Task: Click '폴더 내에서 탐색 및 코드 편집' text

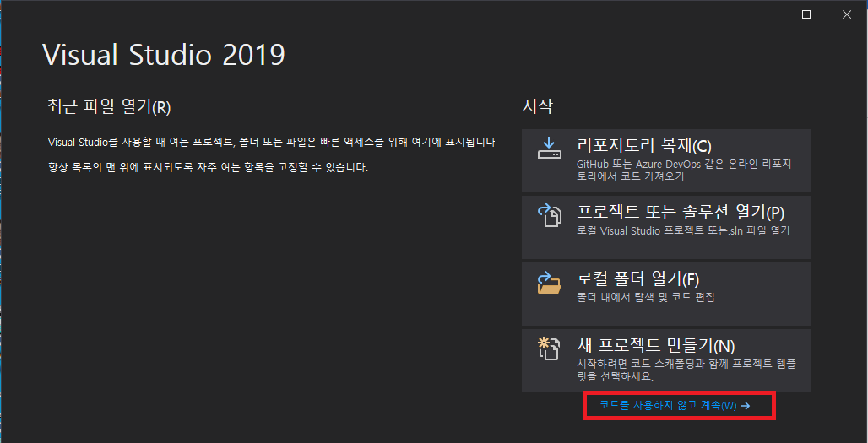Action: (x=645, y=298)
